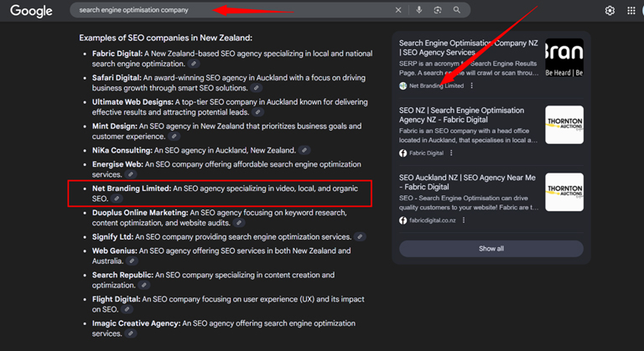Image resolution: width=644 pixels, height=351 pixels.
Task: Open SEO Auckland NZ SEO Agency Near Me result
Action: pos(467,183)
